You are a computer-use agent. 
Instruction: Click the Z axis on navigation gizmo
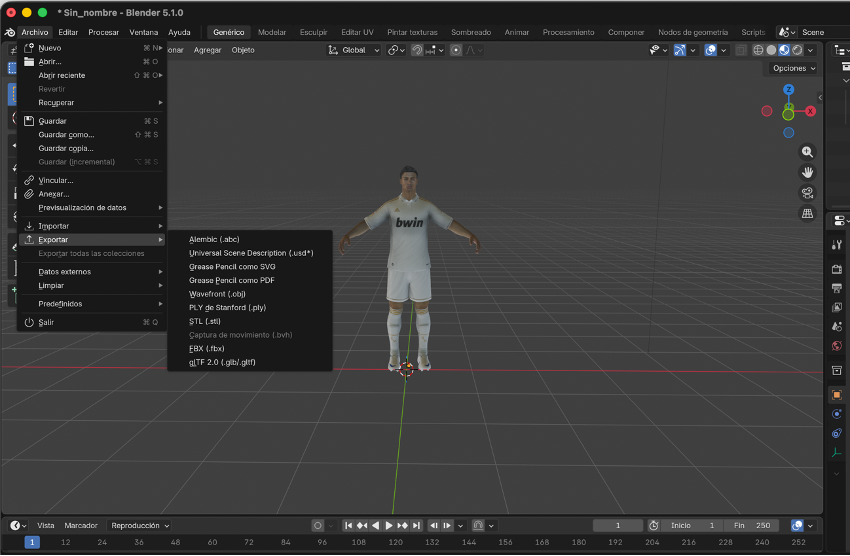click(x=789, y=90)
